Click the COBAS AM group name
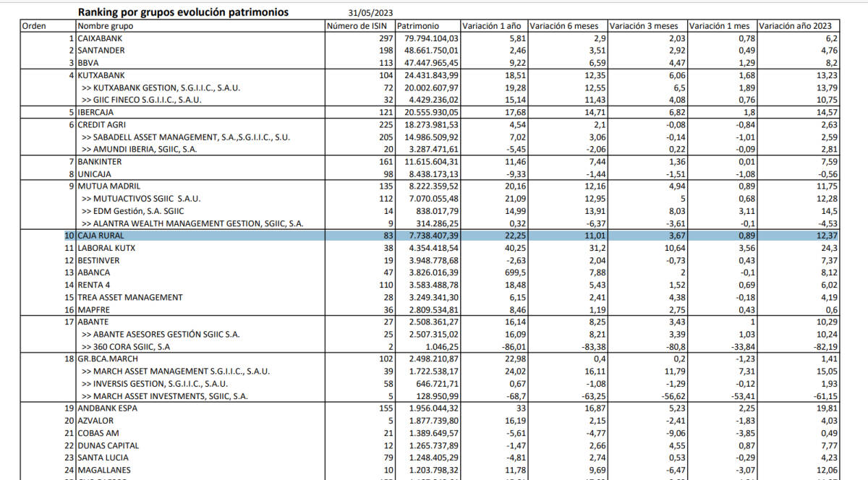868x480 pixels. coord(99,433)
